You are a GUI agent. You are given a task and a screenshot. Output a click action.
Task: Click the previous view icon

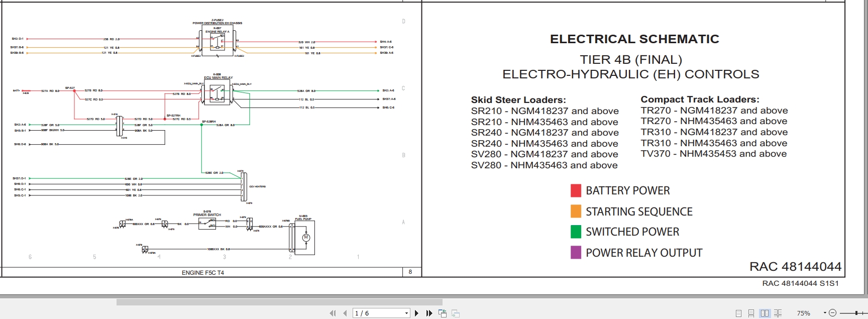tap(443, 313)
